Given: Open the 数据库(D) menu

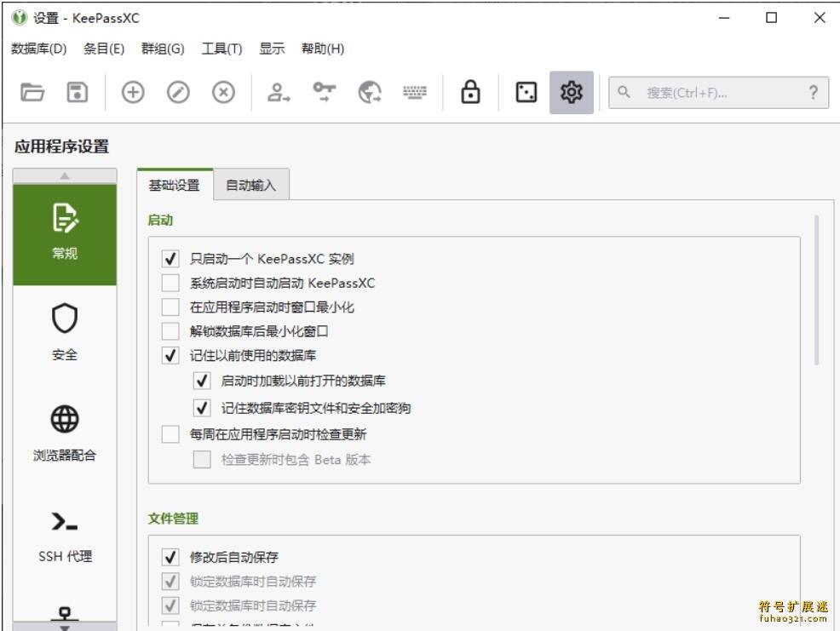Looking at the screenshot, I should click(38, 49).
